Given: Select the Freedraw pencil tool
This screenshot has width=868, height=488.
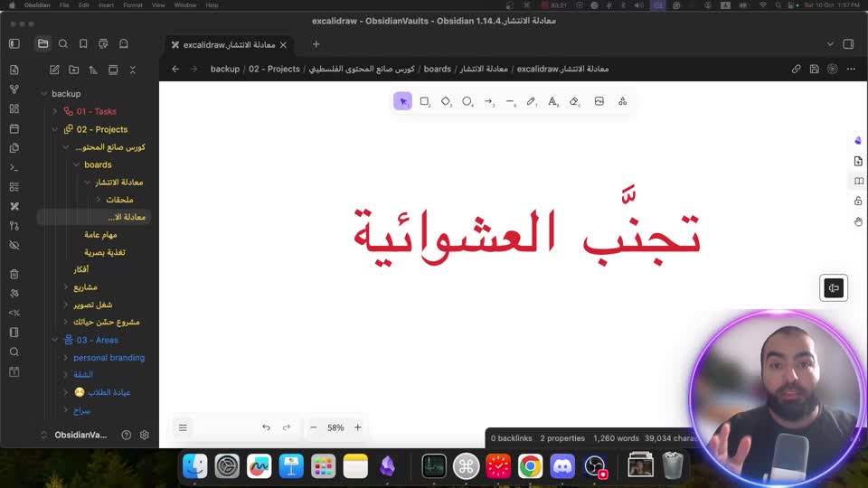Looking at the screenshot, I should [x=532, y=101].
